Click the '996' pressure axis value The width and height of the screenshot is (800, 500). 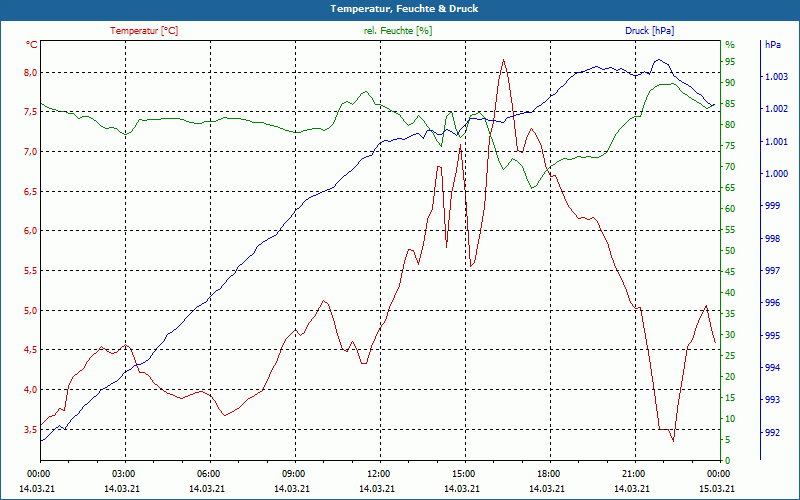(x=773, y=303)
